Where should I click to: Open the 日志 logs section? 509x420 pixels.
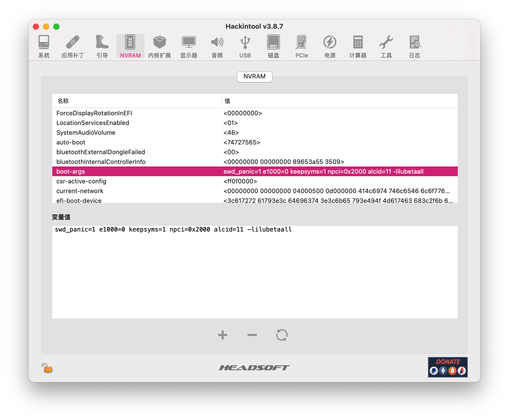[415, 46]
